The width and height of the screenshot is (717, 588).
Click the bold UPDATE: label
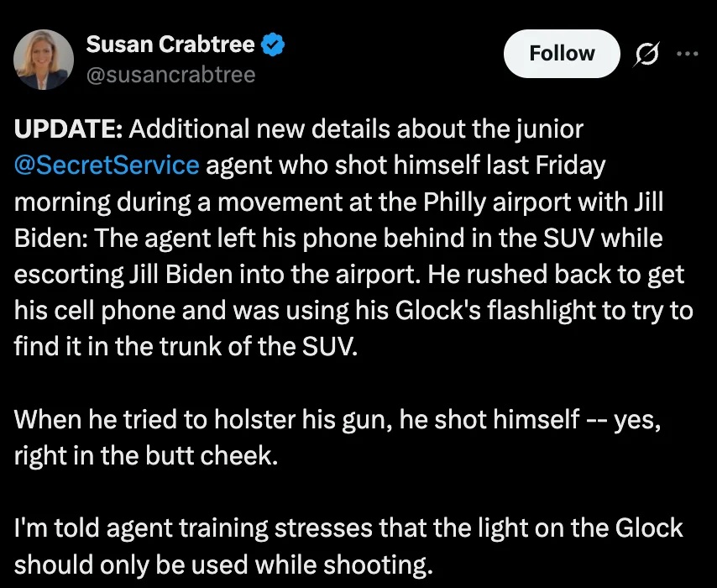[69, 130]
